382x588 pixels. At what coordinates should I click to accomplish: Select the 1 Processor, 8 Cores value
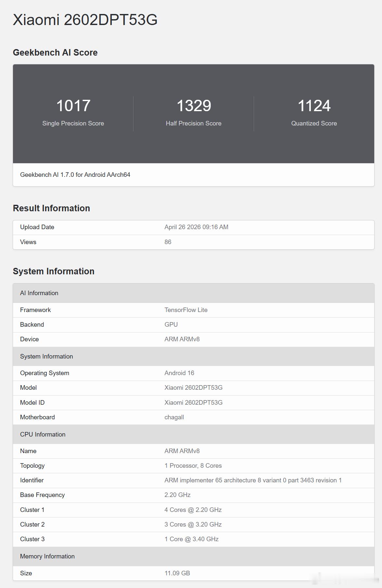[x=193, y=465]
